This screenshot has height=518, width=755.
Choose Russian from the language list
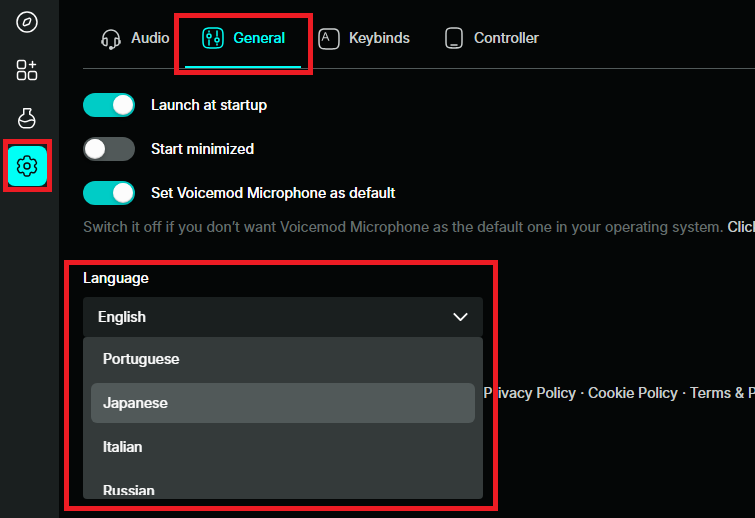click(283, 488)
